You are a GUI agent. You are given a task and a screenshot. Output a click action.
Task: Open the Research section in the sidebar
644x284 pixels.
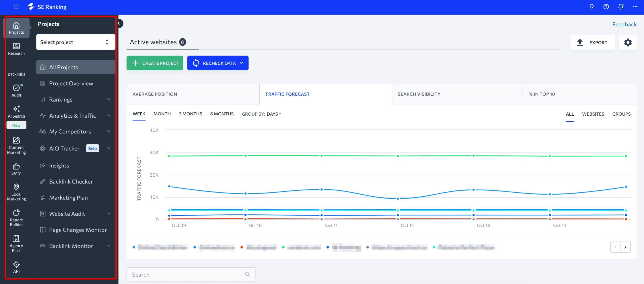(16, 48)
